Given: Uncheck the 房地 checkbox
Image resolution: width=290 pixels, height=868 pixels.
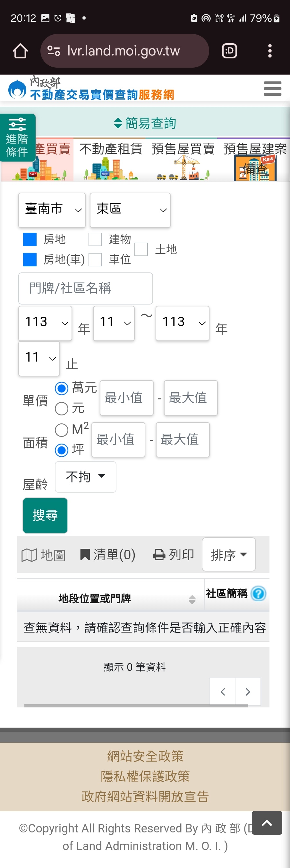Looking at the screenshot, I should pyautogui.click(x=30, y=239).
